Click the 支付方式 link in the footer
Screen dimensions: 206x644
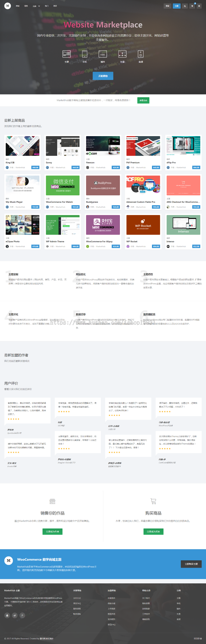pos(77,598)
